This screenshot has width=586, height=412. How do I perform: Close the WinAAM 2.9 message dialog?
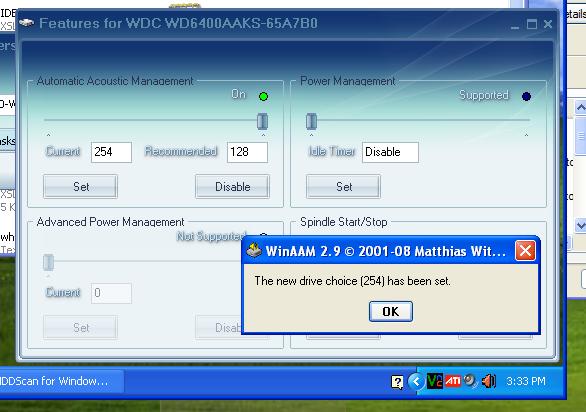525,250
